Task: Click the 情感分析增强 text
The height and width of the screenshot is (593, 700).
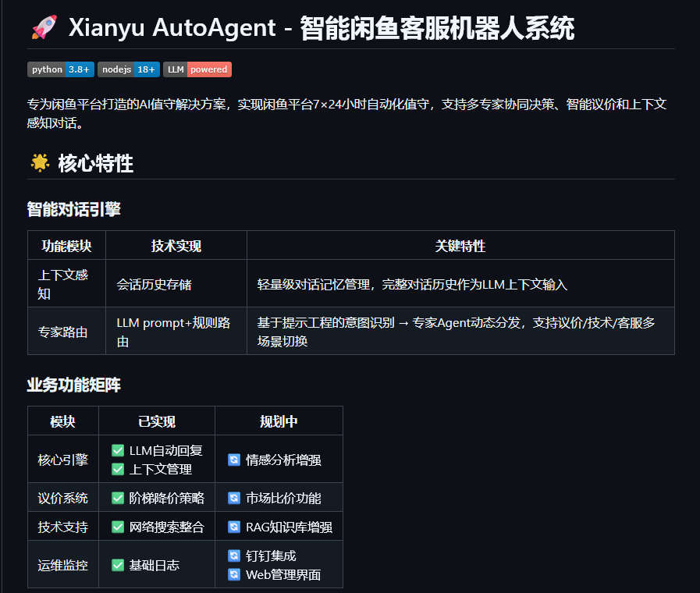Action: pos(283,460)
